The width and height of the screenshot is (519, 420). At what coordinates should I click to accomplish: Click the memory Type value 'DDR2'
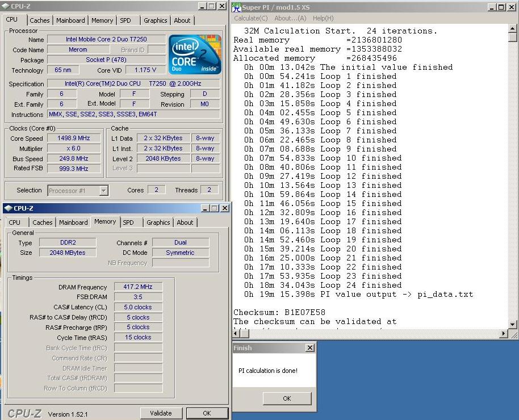tap(68, 242)
